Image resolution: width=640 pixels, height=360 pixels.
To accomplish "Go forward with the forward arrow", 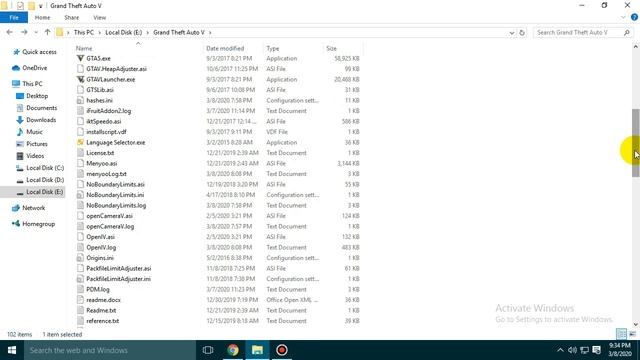I will (x=24, y=32).
